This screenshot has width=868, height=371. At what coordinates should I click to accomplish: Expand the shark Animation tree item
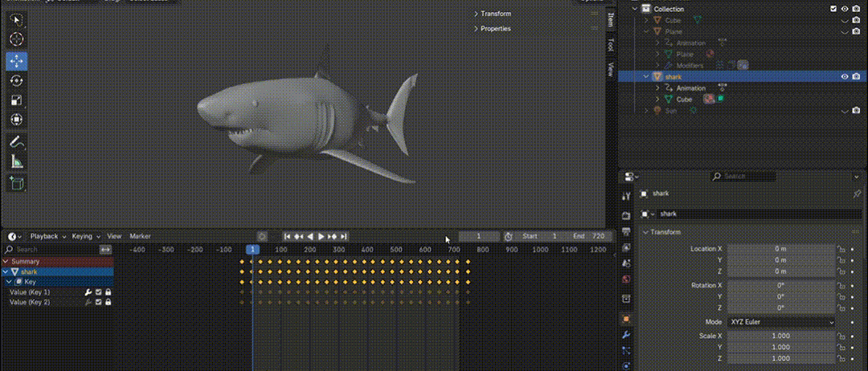pyautogui.click(x=657, y=88)
